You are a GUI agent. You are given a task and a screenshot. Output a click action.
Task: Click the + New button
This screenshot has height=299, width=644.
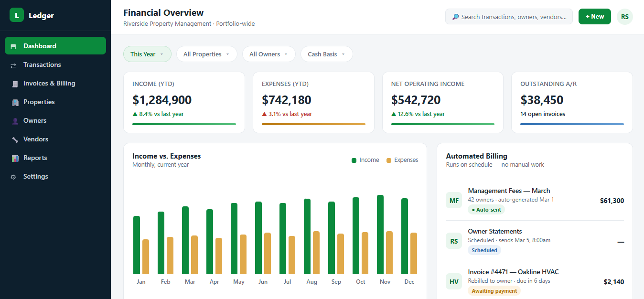[594, 16]
